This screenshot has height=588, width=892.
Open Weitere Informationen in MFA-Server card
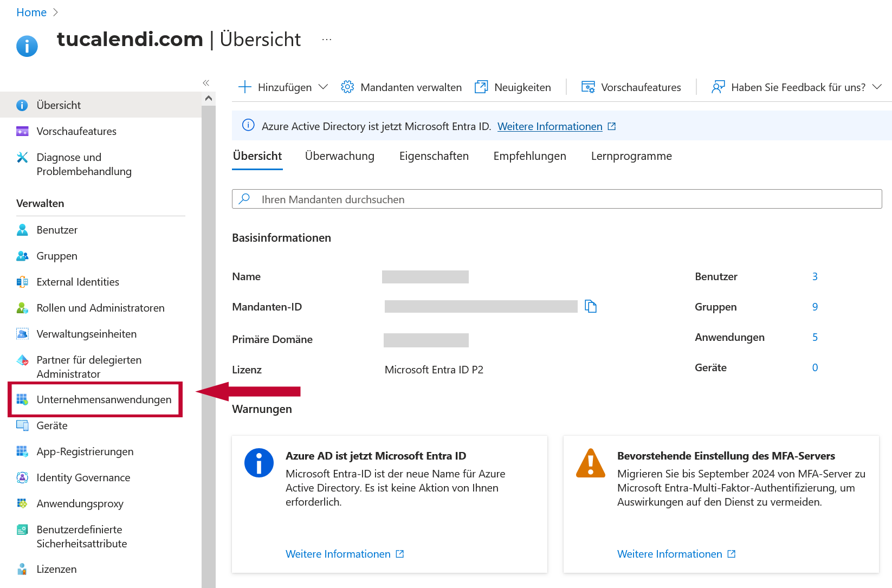click(x=670, y=554)
